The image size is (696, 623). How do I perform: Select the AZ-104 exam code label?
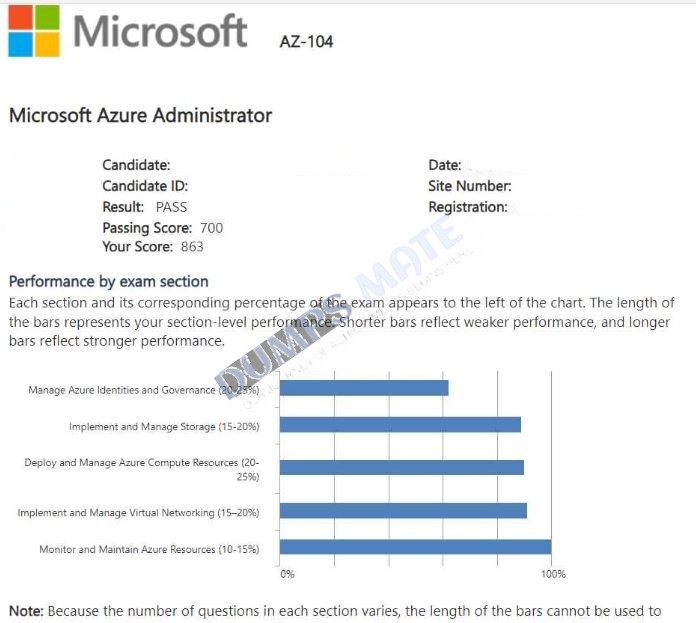click(x=306, y=42)
